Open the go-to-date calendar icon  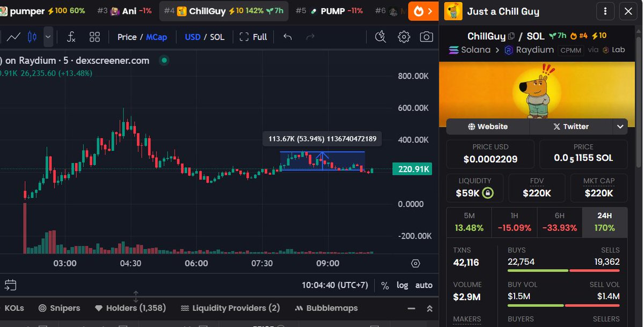(x=10, y=285)
